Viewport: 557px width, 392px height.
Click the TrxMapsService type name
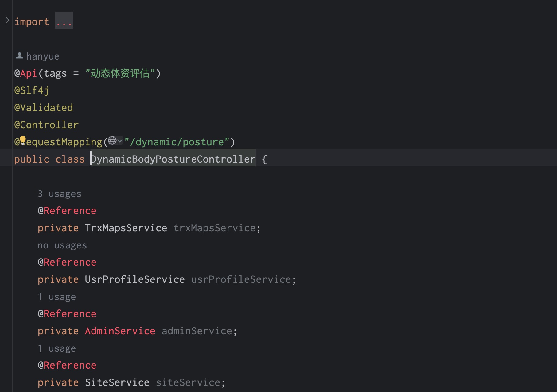click(126, 228)
